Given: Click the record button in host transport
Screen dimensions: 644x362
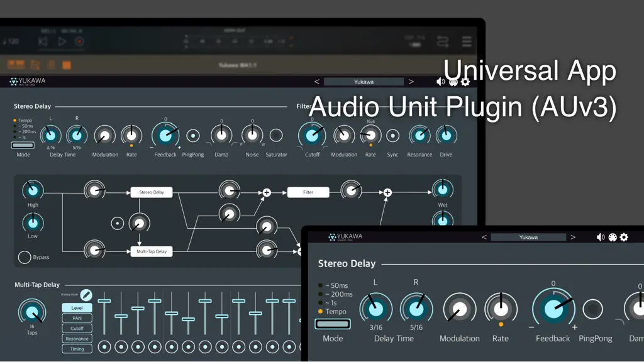Looking at the screenshot, I should point(80,41).
